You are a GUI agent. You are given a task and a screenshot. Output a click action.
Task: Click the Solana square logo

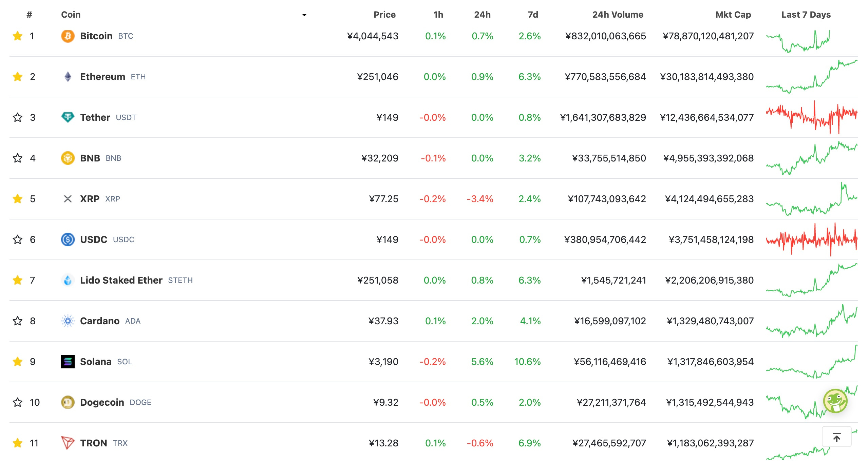[68, 362]
